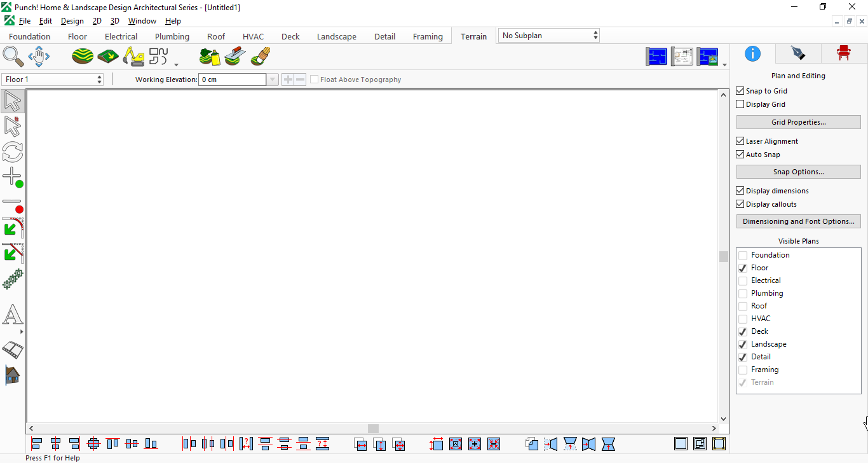The height and width of the screenshot is (463, 868).
Task: Expand the view mode dropdown arrow
Action: click(725, 64)
